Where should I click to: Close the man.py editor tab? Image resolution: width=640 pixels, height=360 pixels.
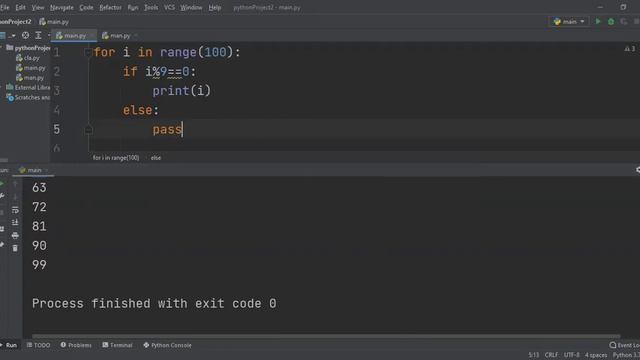coord(136,36)
